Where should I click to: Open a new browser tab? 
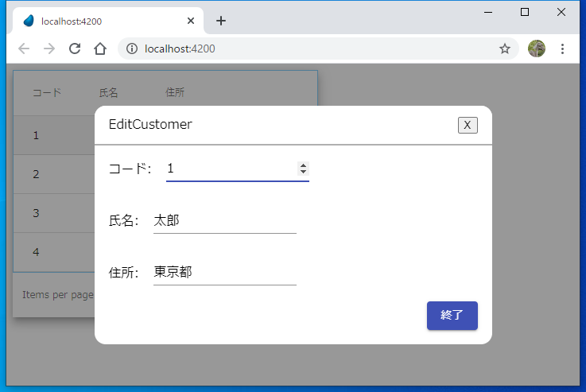(x=221, y=21)
